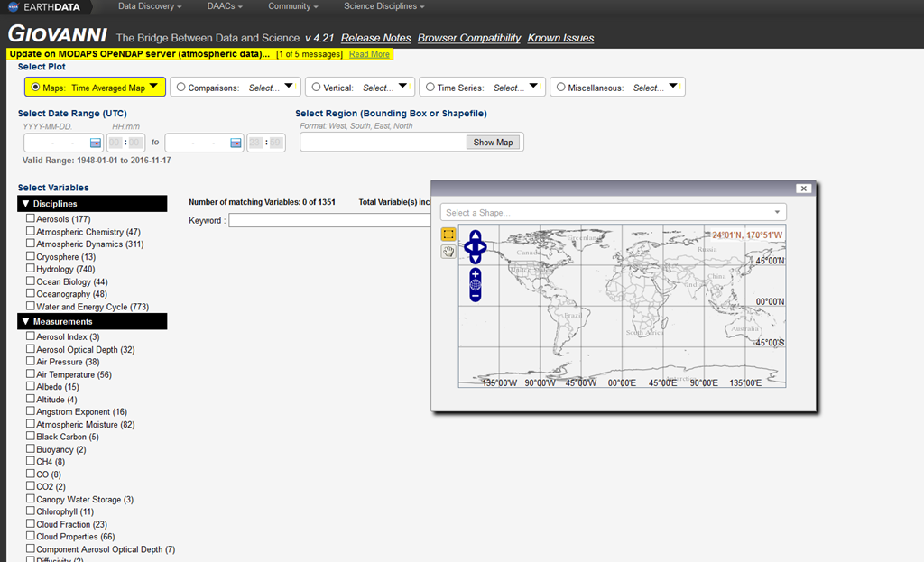
Task: Check the Ocean Biology checkbox
Action: [30, 281]
